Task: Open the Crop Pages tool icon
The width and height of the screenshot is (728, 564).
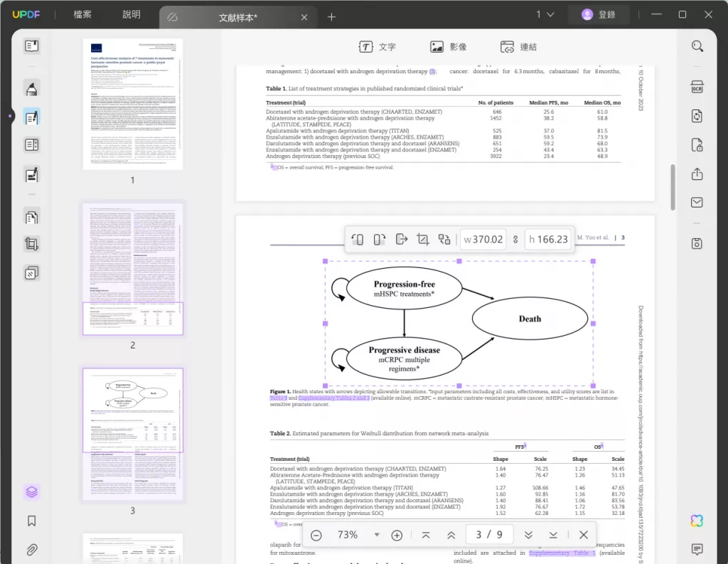Action: pos(31,244)
